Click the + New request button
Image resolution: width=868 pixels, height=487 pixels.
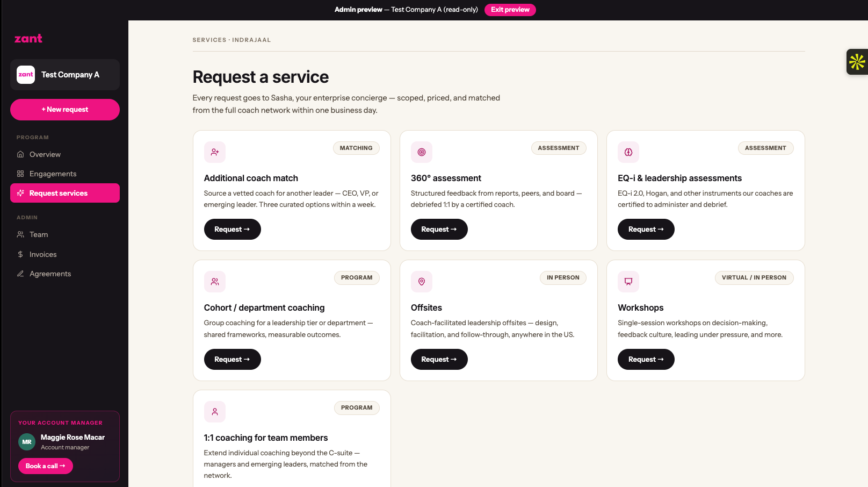click(65, 110)
